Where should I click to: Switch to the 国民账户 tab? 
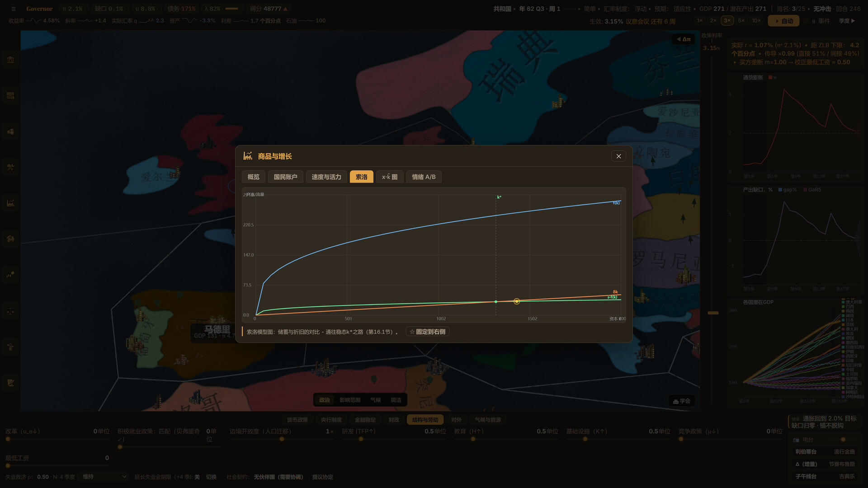286,177
